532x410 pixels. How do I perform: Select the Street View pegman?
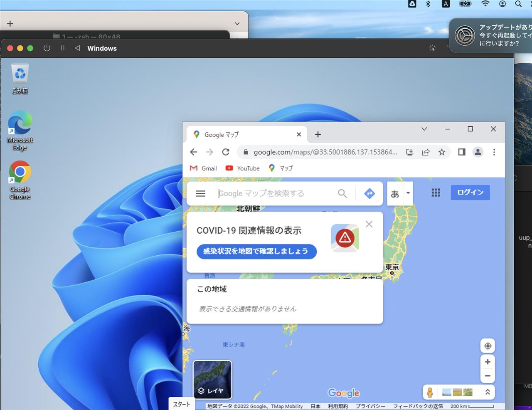[x=430, y=392]
